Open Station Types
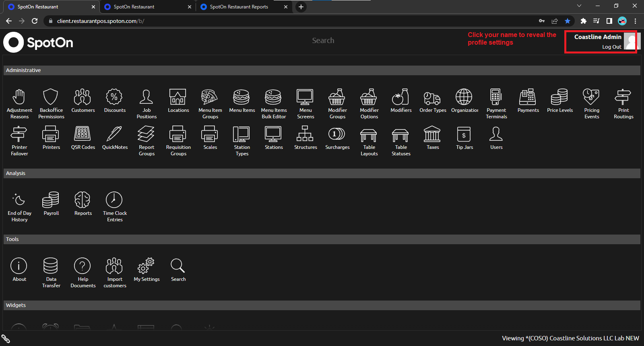 242,141
